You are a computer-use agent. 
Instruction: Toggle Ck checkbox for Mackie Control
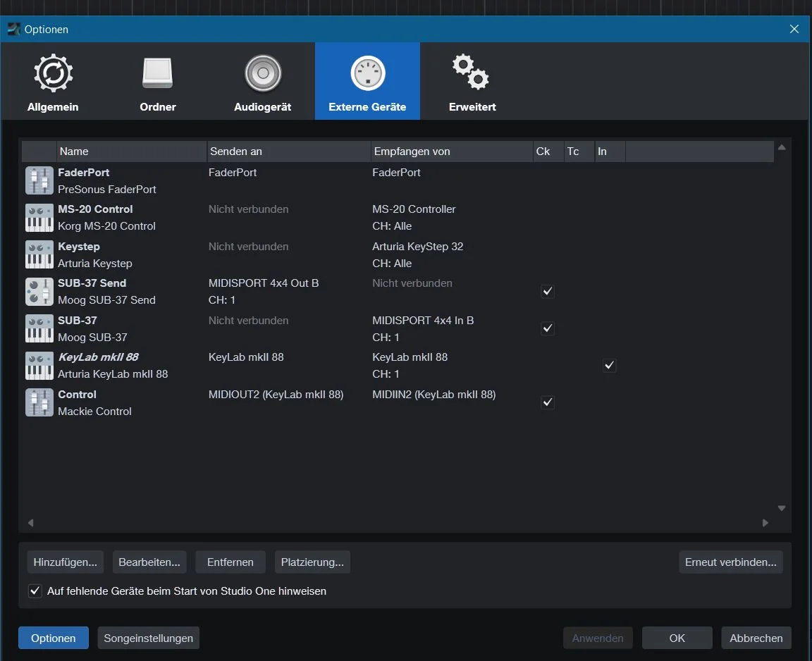[x=548, y=402]
